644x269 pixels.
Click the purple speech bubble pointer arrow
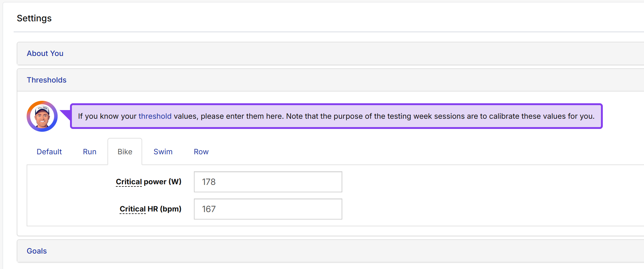65,114
